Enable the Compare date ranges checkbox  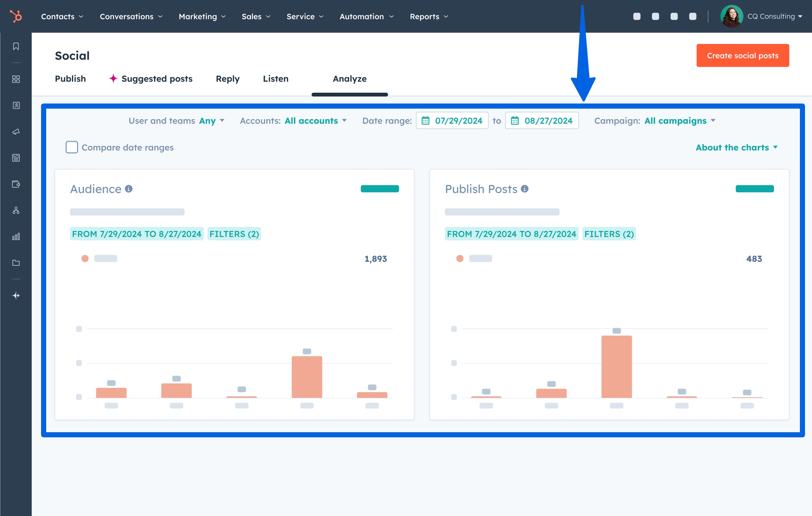(72, 147)
